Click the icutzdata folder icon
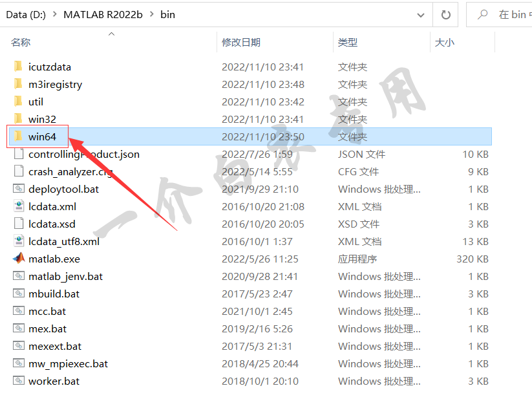This screenshot has height=397, width=532. (19, 67)
